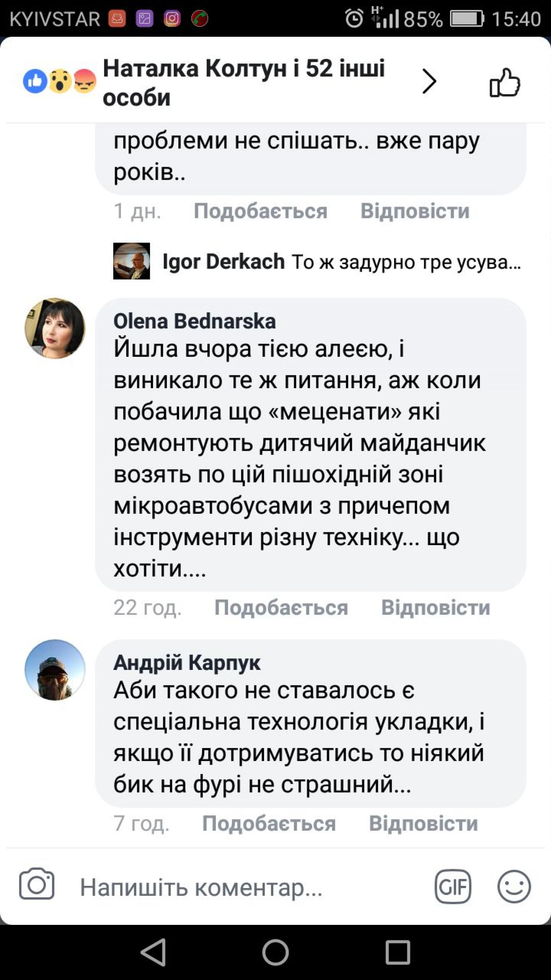Open Olena Bednarska's profile name link
Viewport: 551px width, 980px height.
coord(194,321)
